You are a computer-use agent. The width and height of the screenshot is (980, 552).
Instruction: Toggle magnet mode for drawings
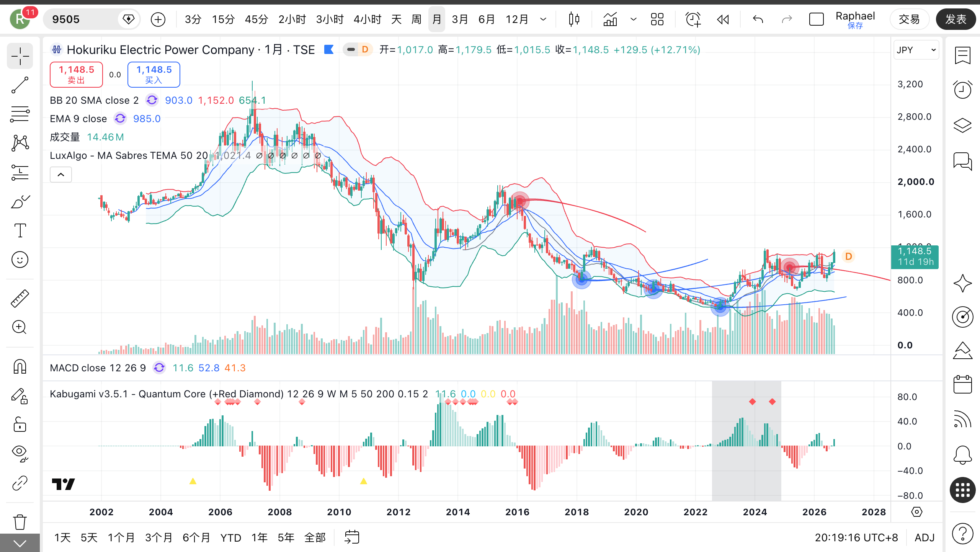click(20, 367)
